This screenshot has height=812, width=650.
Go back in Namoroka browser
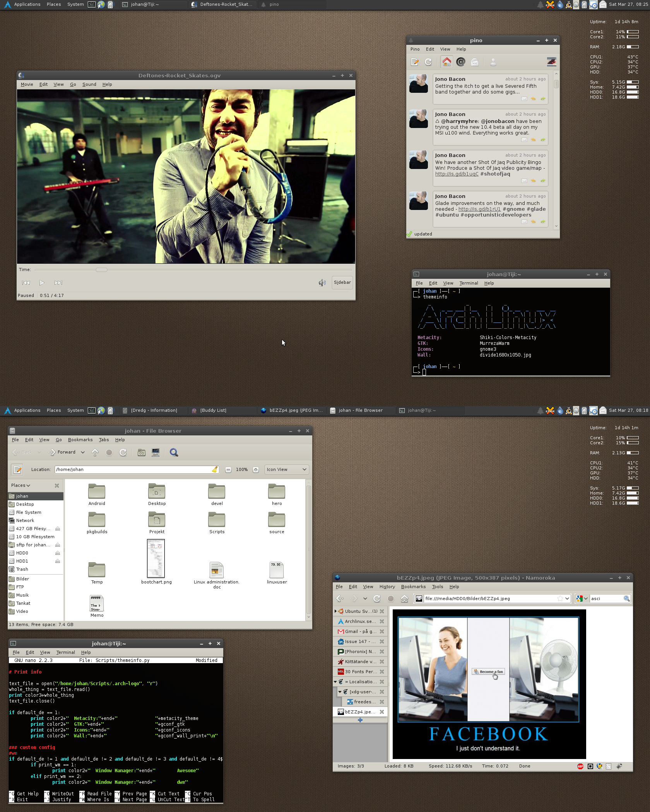[x=340, y=599]
